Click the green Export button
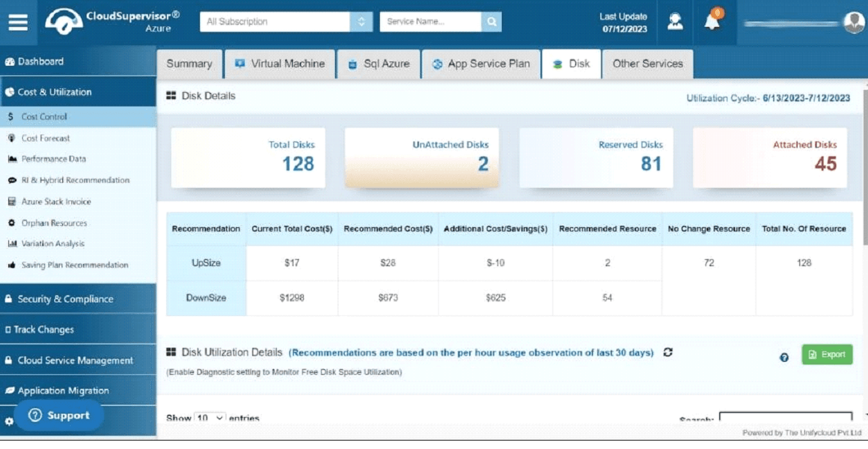868x449 pixels. coord(827,355)
